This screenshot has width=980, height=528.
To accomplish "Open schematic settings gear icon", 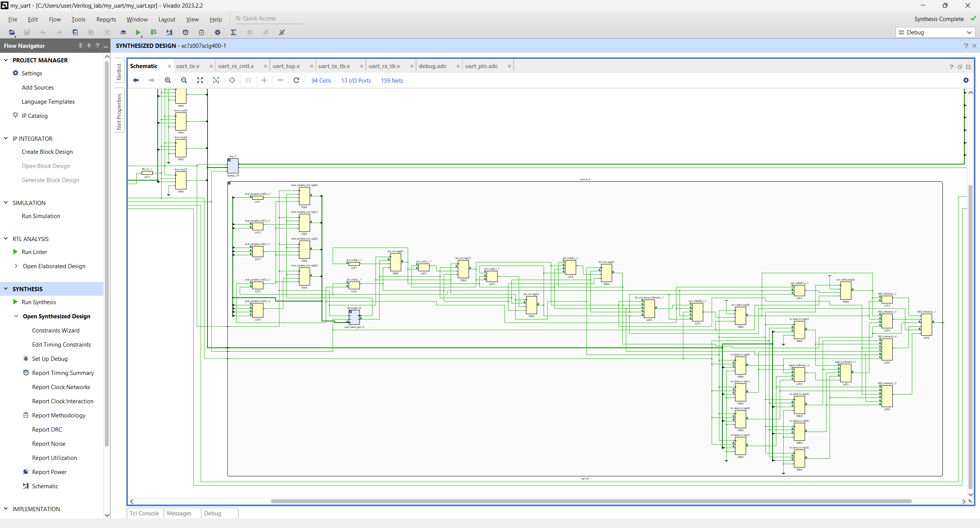I will pos(966,80).
